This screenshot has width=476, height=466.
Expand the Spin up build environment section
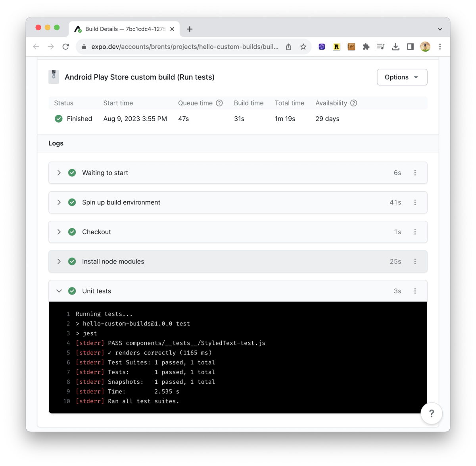pos(59,202)
